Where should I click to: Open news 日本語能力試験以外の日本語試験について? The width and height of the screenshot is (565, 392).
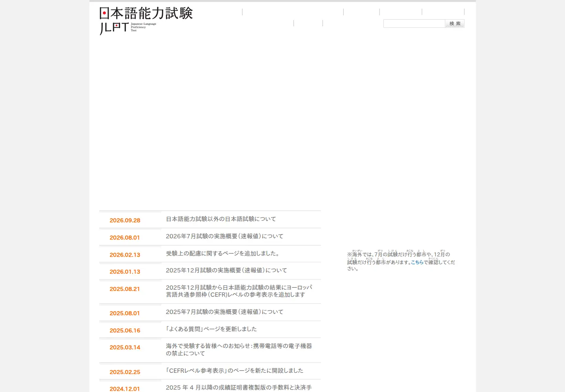(x=221, y=219)
